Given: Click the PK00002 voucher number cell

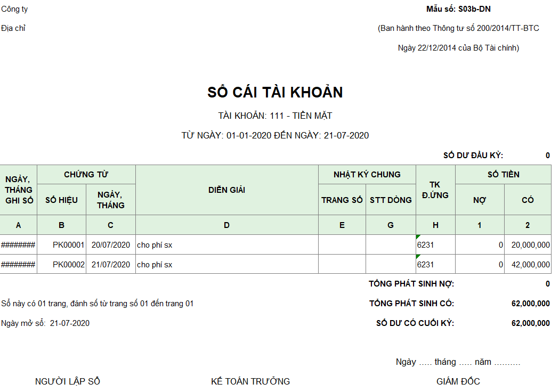Looking at the screenshot, I should tap(62, 264).
